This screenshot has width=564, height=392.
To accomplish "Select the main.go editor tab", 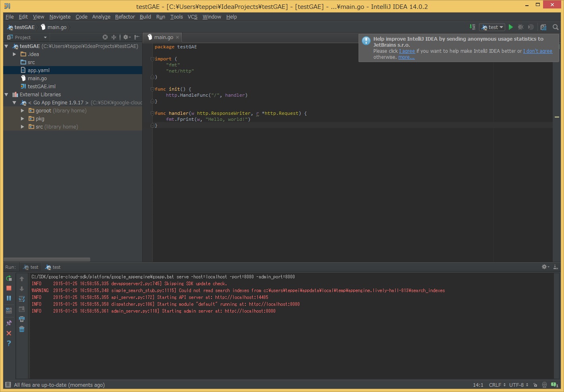I will coord(164,37).
